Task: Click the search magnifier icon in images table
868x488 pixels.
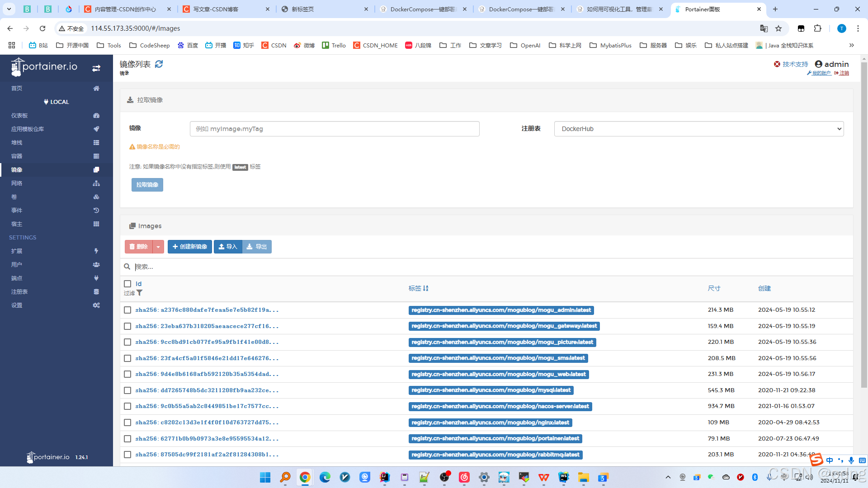Action: point(127,267)
